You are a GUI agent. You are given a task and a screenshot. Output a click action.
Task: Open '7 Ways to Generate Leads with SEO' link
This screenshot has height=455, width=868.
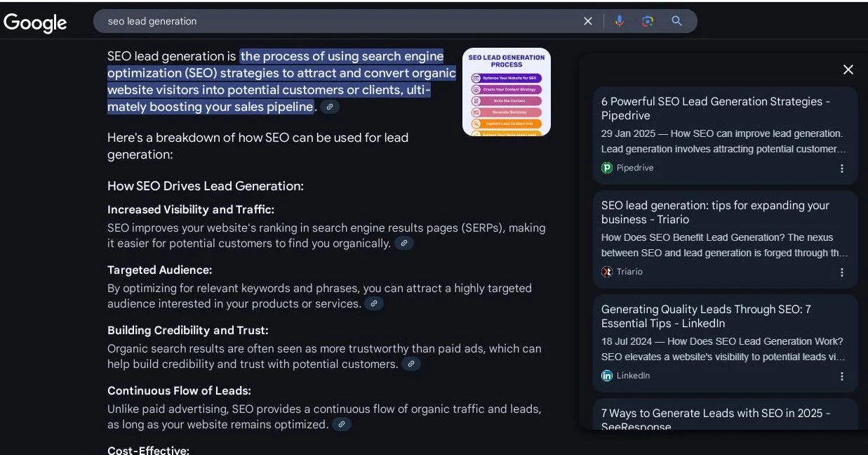click(716, 420)
